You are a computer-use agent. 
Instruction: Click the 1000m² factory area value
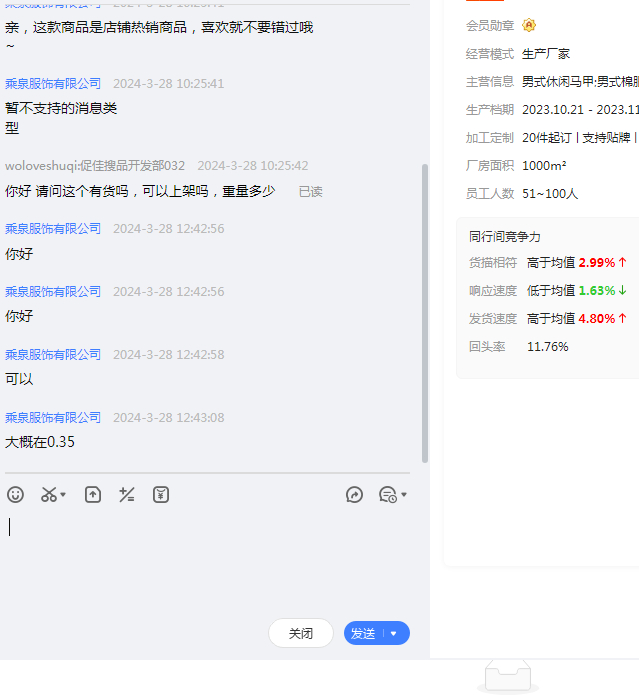pos(544,166)
